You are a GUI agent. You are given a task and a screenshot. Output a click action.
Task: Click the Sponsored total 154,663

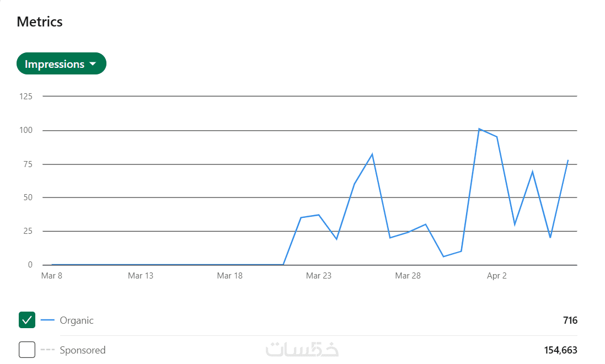coord(561,350)
